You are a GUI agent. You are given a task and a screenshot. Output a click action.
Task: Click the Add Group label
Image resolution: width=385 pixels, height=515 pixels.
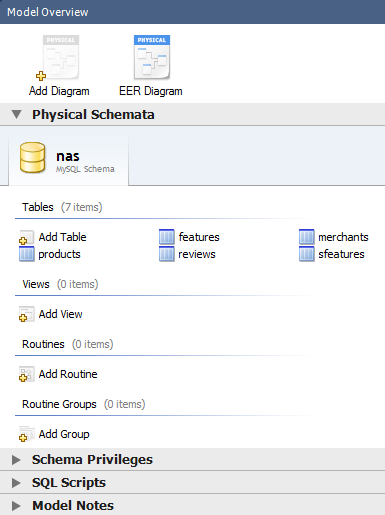point(64,434)
